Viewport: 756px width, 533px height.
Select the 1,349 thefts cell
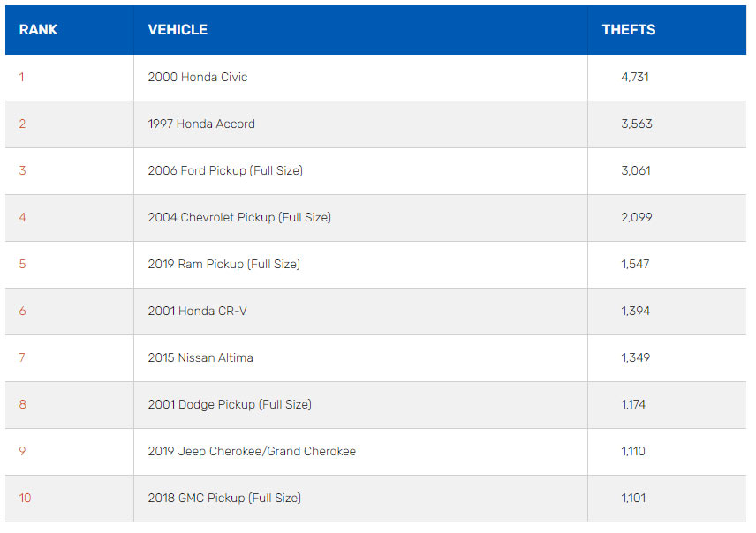click(x=635, y=358)
